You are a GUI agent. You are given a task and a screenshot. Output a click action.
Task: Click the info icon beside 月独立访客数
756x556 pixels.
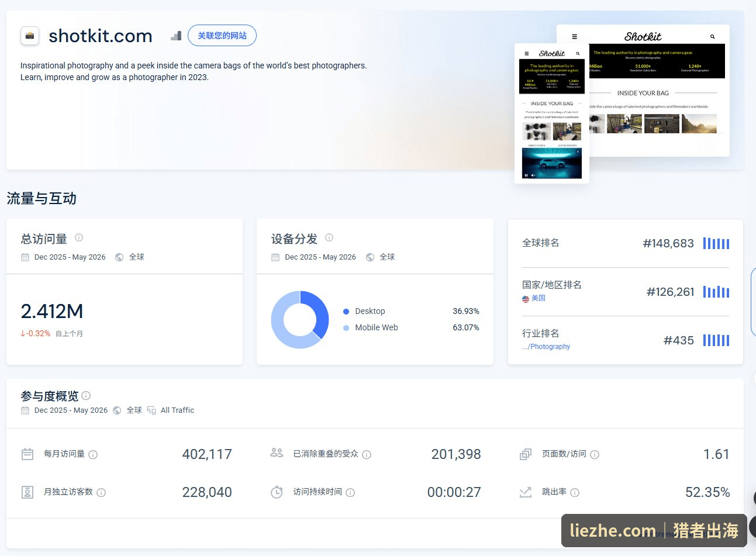pyautogui.click(x=101, y=493)
